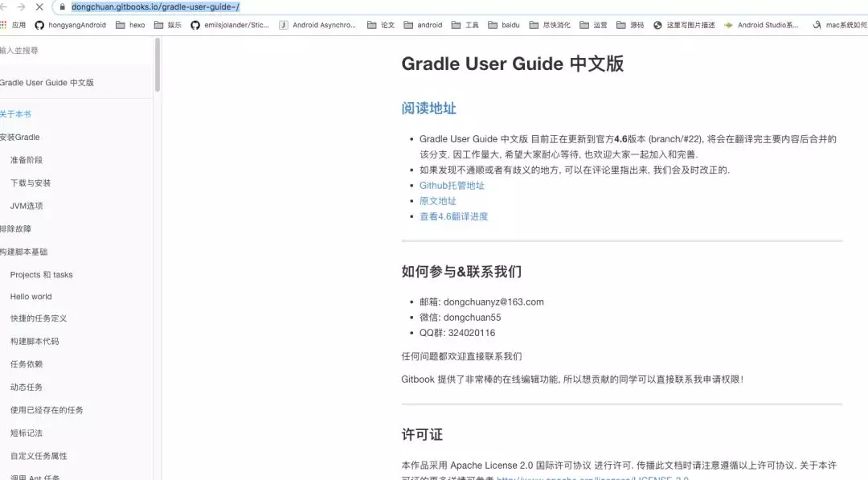This screenshot has height=480, width=868.
Task: Open the hexo bookmark folder
Action: tap(130, 25)
